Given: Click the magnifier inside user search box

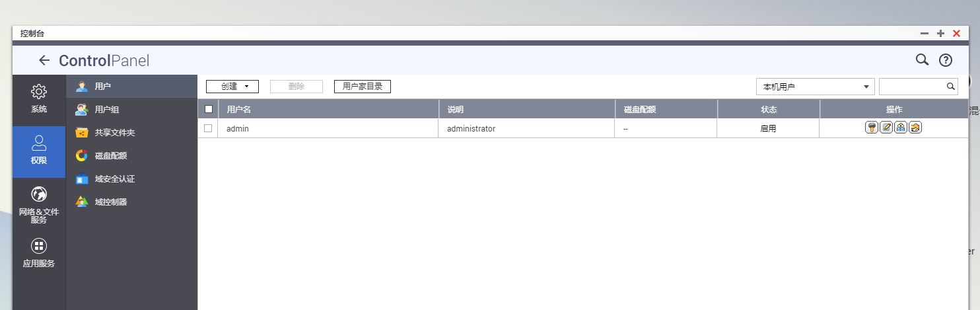Looking at the screenshot, I should coord(951,87).
